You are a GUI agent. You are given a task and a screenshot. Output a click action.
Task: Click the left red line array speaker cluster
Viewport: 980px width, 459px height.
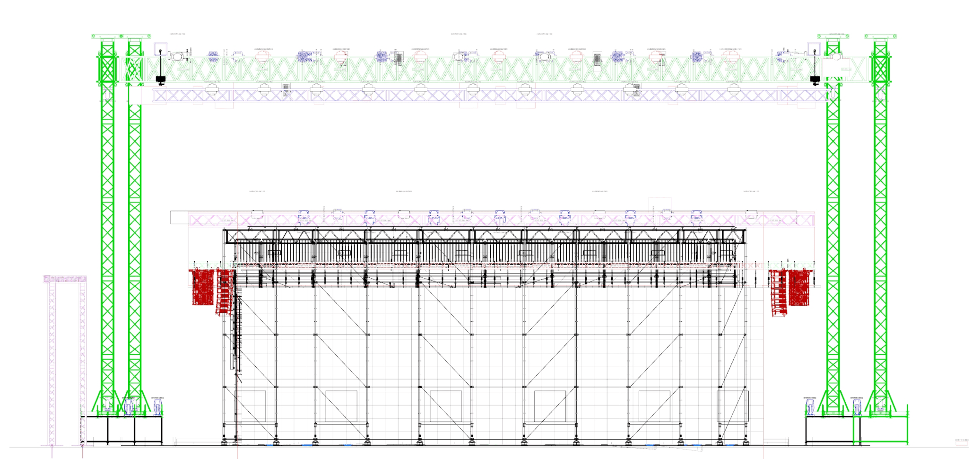[203, 287]
